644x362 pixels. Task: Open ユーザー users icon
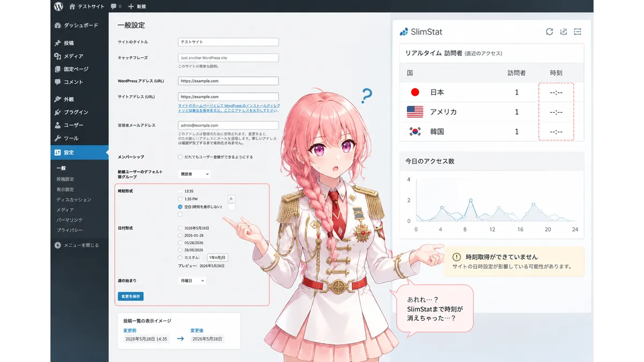point(58,125)
